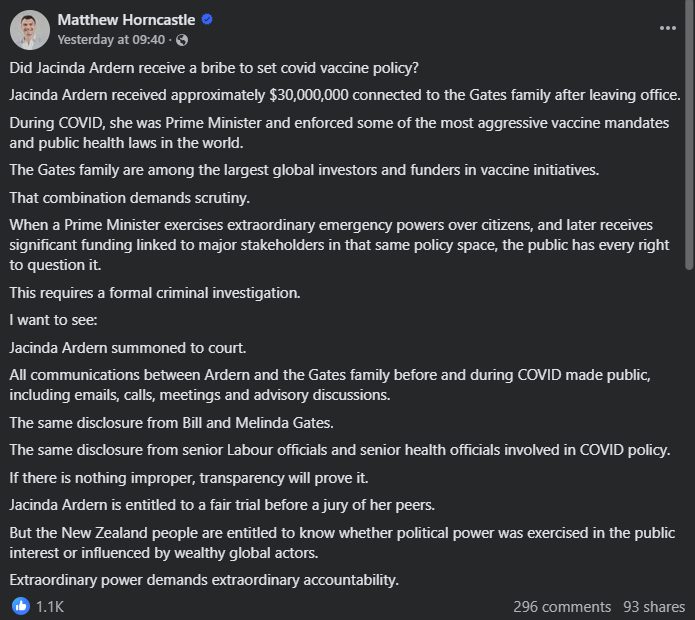The width and height of the screenshot is (695, 620).
Task: Click the 'Yesterday at 09:40' timestamp
Action: [x=111, y=41]
